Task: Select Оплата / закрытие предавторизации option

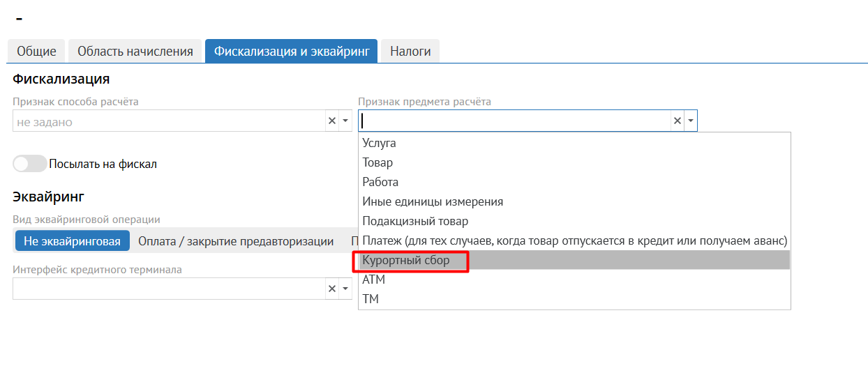Action: tap(236, 241)
